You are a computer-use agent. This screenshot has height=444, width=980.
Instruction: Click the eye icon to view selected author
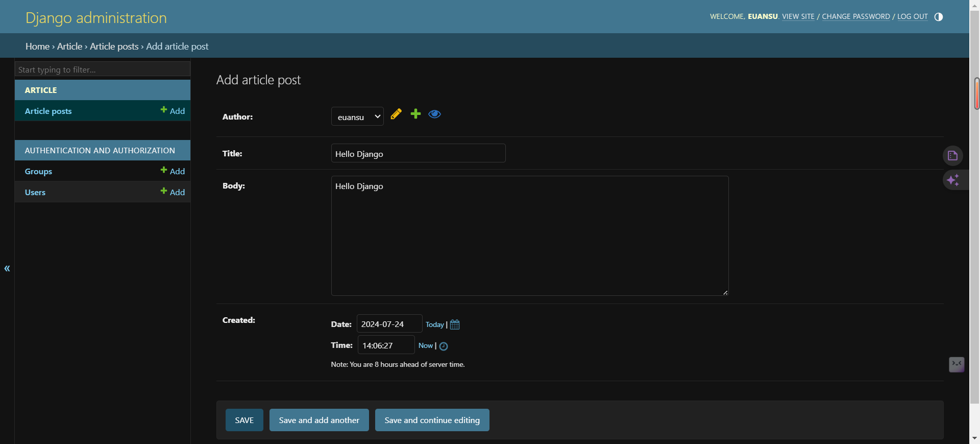tap(434, 114)
